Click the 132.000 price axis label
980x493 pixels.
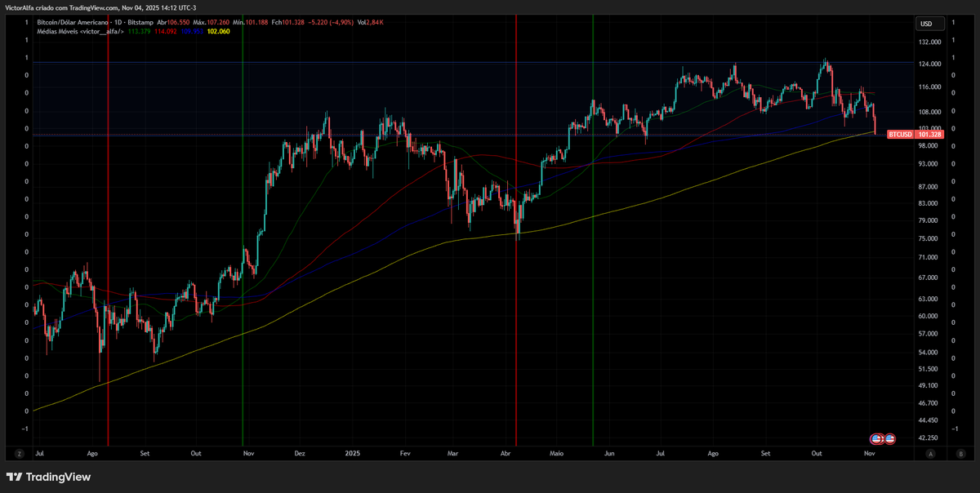coord(930,42)
